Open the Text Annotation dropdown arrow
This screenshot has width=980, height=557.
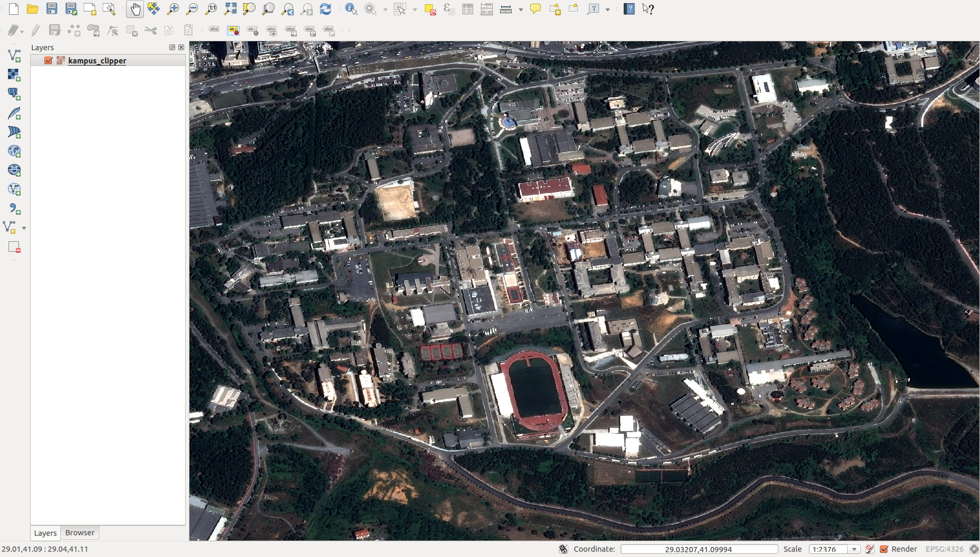[x=607, y=10]
